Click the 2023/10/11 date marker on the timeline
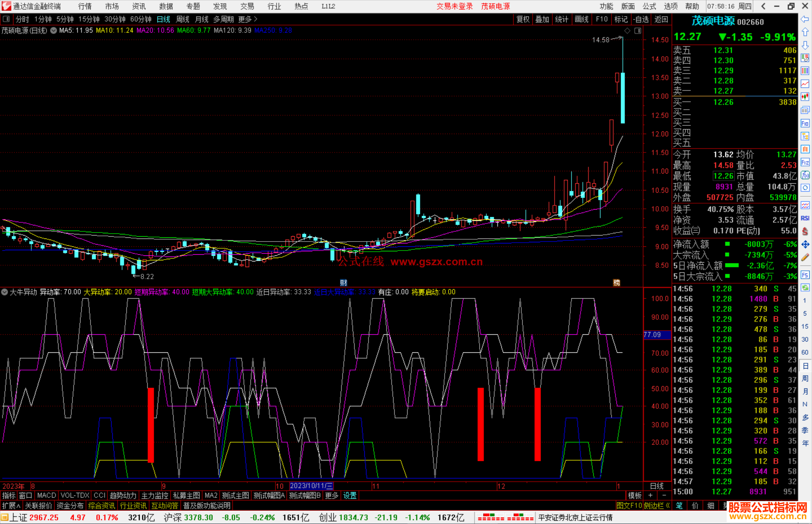The width and height of the screenshot is (812, 524). click(x=311, y=486)
